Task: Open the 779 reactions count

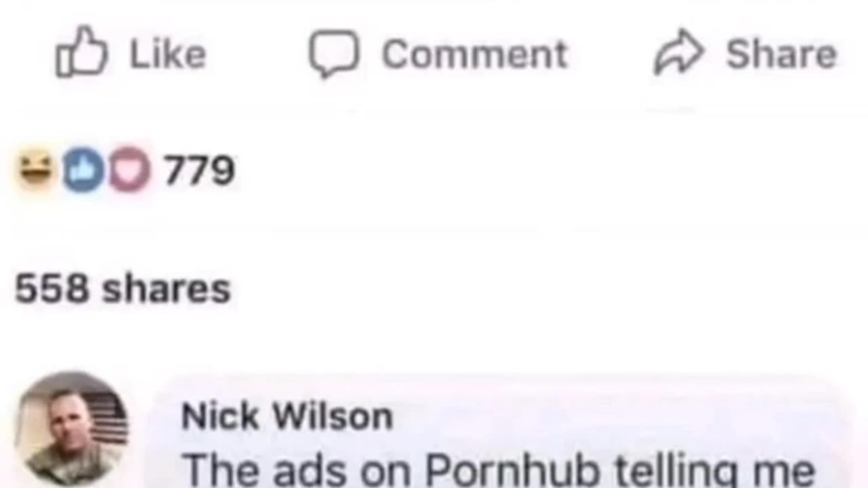Action: pyautogui.click(x=199, y=170)
